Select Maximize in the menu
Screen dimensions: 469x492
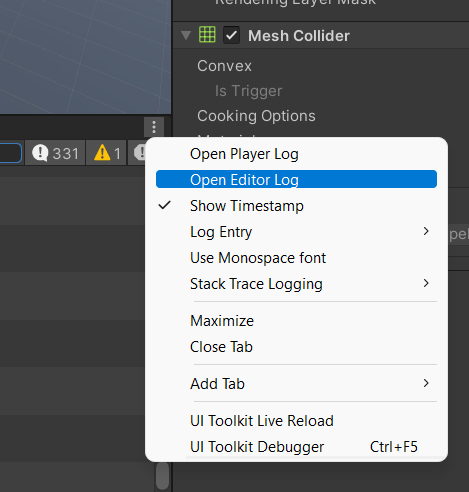296,321
